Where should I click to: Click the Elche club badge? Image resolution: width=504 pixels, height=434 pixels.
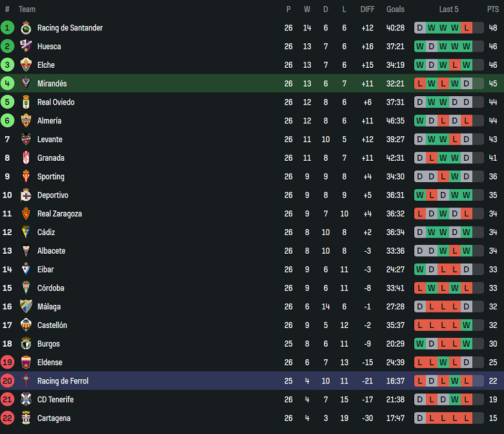26,65
